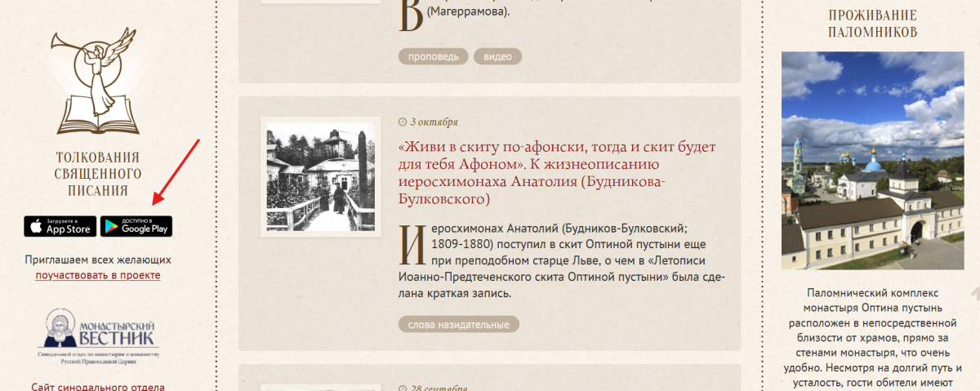Open article «Живи в скиту по-афонски» title
The height and width of the screenshot is (391, 980).
coord(557,172)
